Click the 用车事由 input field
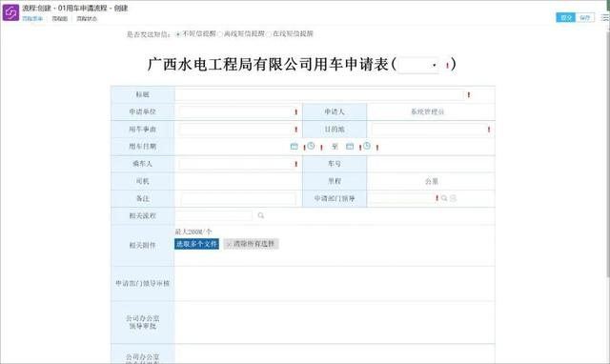 click(x=235, y=129)
